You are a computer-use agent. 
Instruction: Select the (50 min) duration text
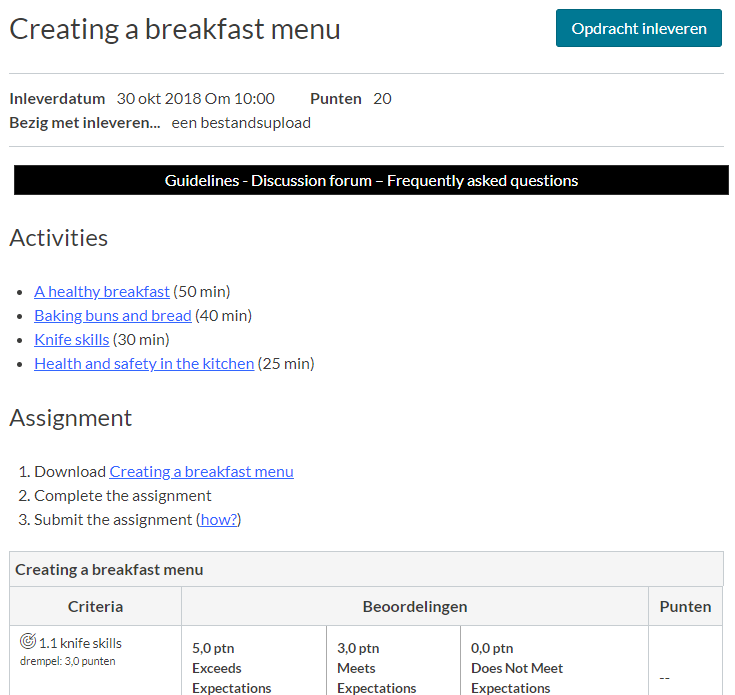tap(202, 291)
